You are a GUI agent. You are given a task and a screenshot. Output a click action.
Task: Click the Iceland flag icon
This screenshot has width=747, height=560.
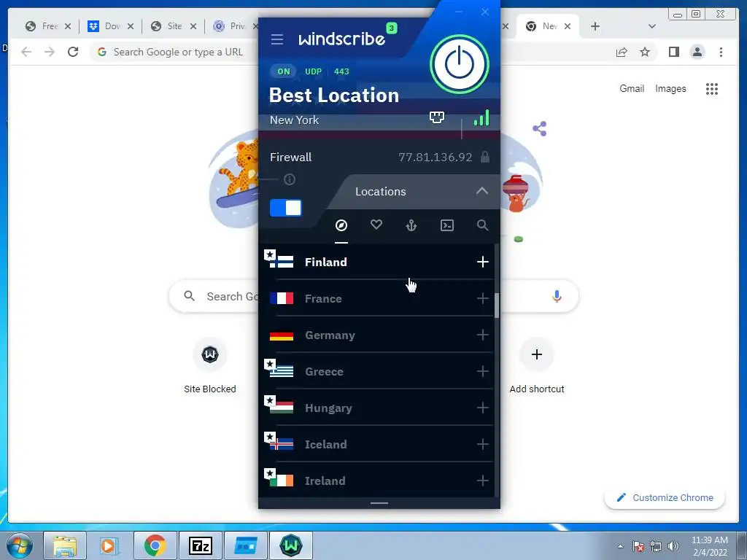coord(282,444)
